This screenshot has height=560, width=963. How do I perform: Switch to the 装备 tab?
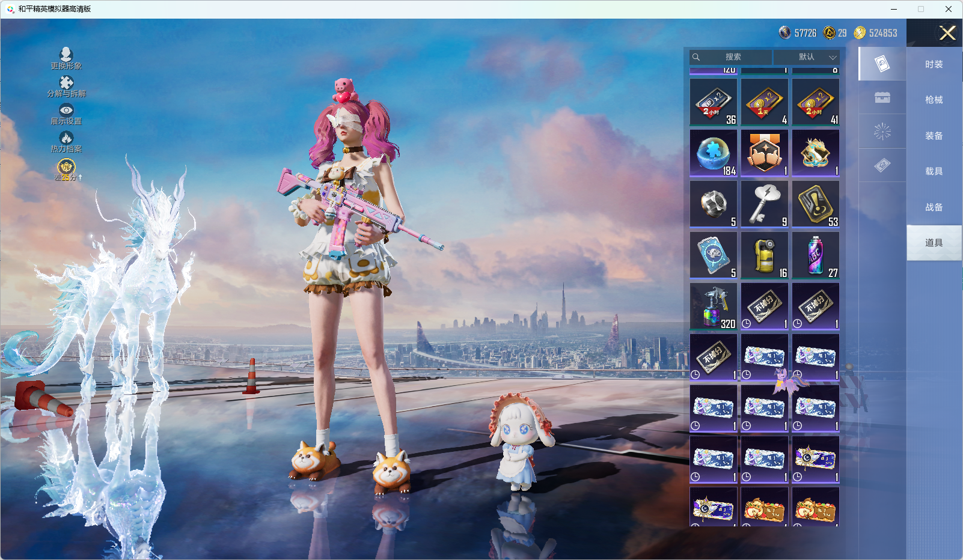pyautogui.click(x=934, y=136)
